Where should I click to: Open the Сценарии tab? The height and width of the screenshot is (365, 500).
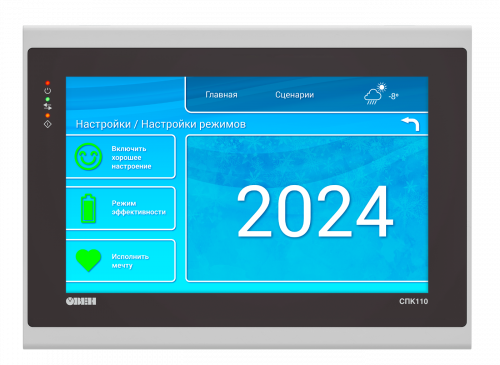(x=294, y=95)
